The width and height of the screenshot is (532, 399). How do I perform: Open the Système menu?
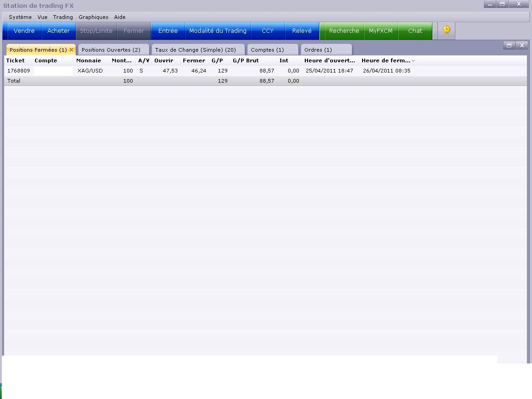tap(20, 17)
